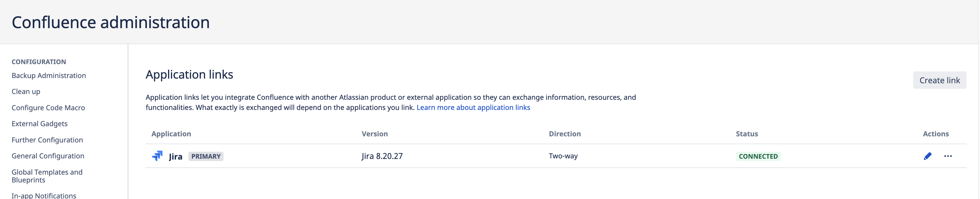This screenshot has height=199, width=980.
Task: Click the CONNECTED status badge
Action: pos(758,156)
